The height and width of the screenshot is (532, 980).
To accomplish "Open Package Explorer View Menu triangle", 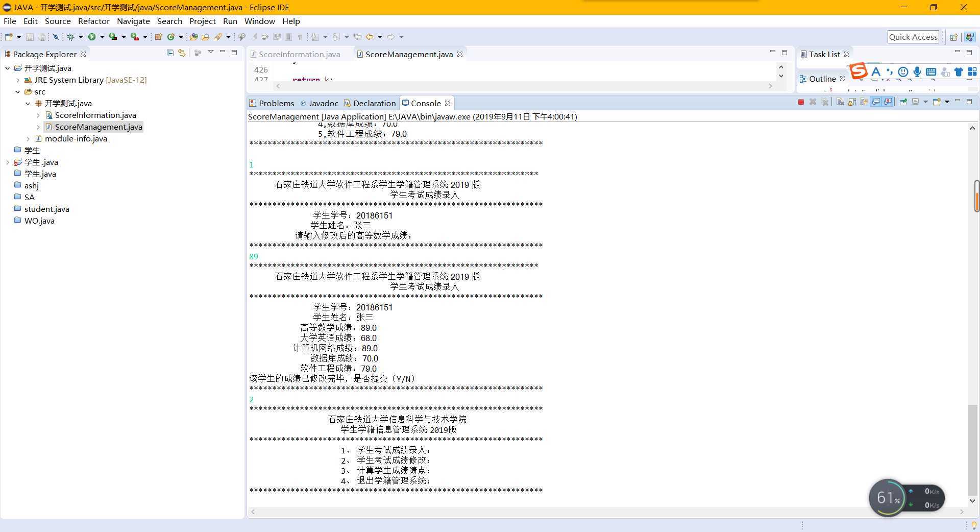I will (210, 53).
